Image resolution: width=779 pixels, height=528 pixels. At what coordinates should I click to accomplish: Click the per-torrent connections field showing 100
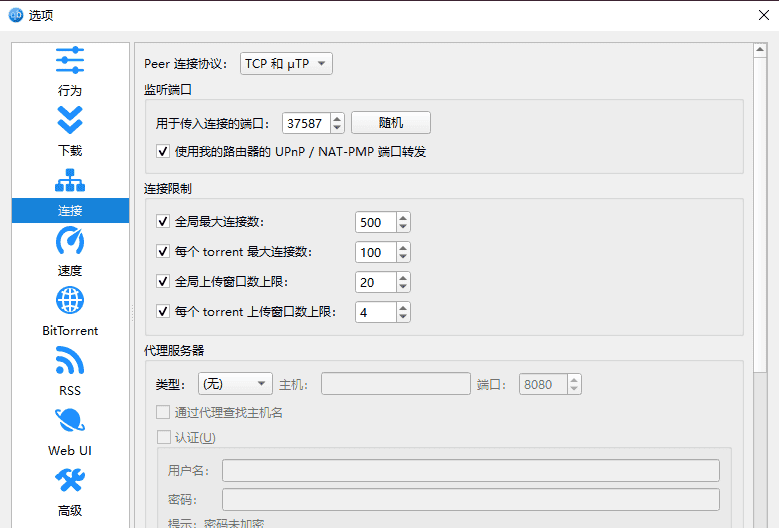point(376,252)
